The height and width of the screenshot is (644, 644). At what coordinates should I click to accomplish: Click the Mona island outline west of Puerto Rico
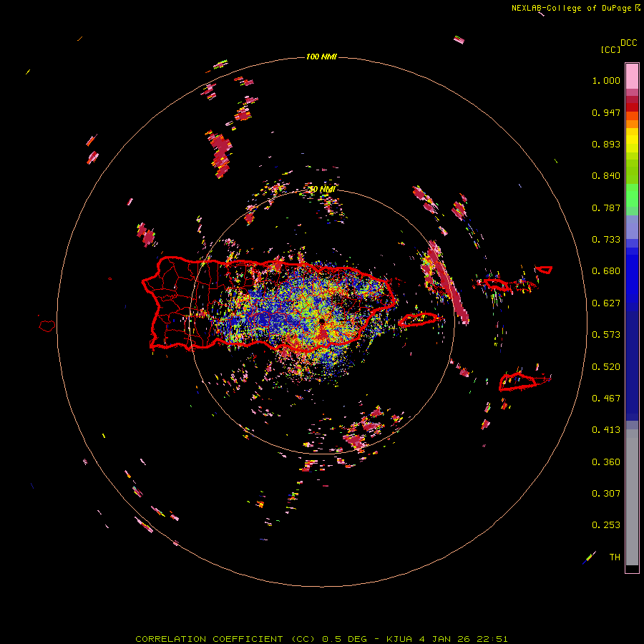pyautogui.click(x=47, y=326)
